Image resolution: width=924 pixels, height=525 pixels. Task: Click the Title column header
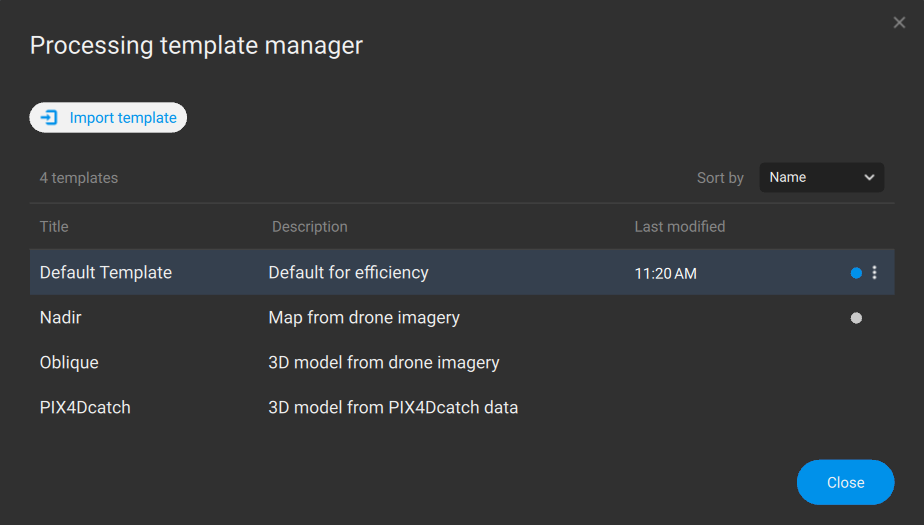(54, 227)
